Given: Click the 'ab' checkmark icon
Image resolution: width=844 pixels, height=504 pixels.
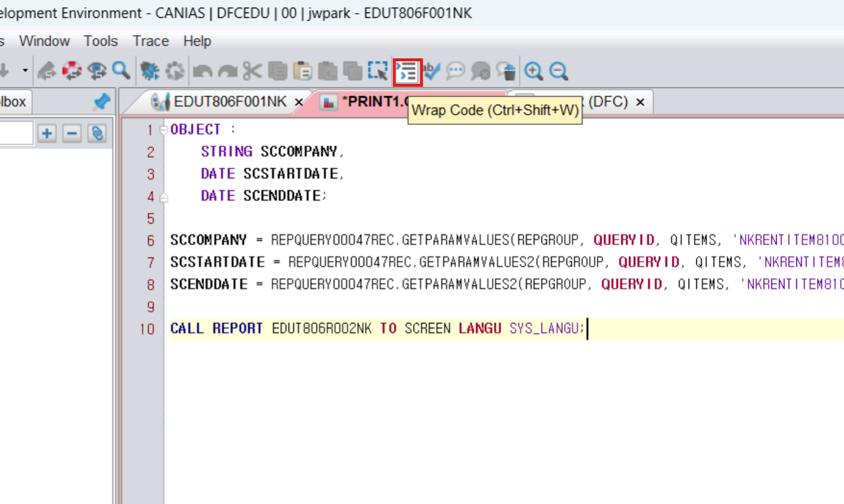Looking at the screenshot, I should click(x=432, y=71).
